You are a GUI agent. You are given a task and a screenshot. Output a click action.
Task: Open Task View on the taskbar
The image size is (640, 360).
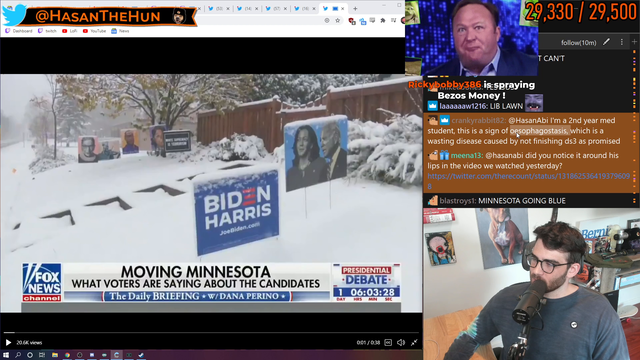pyautogui.click(x=42, y=355)
